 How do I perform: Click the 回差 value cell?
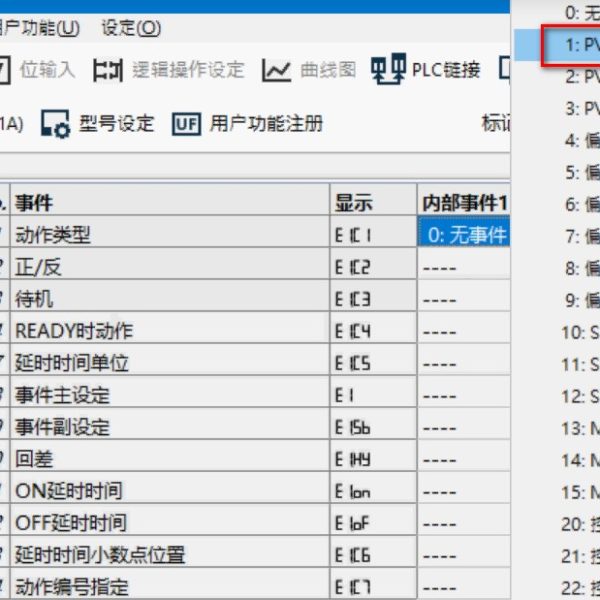pyautogui.click(x=464, y=459)
